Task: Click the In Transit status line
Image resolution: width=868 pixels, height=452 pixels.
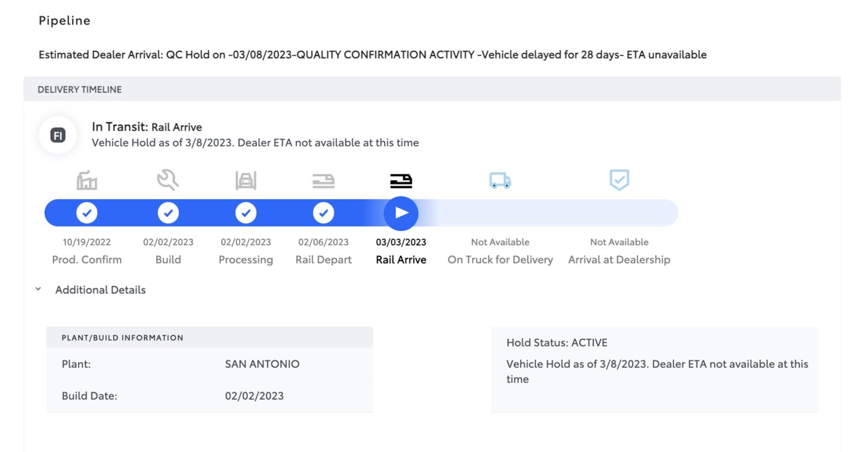Action: pos(146,127)
